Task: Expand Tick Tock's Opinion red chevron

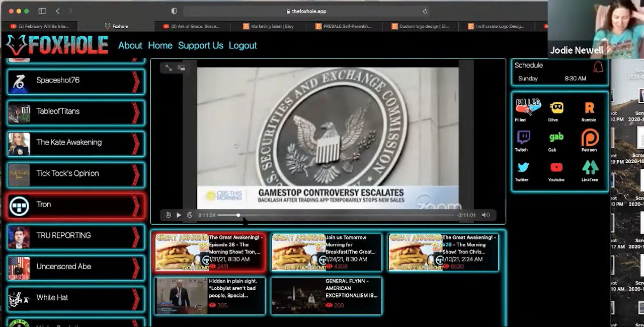Action: [x=136, y=175]
